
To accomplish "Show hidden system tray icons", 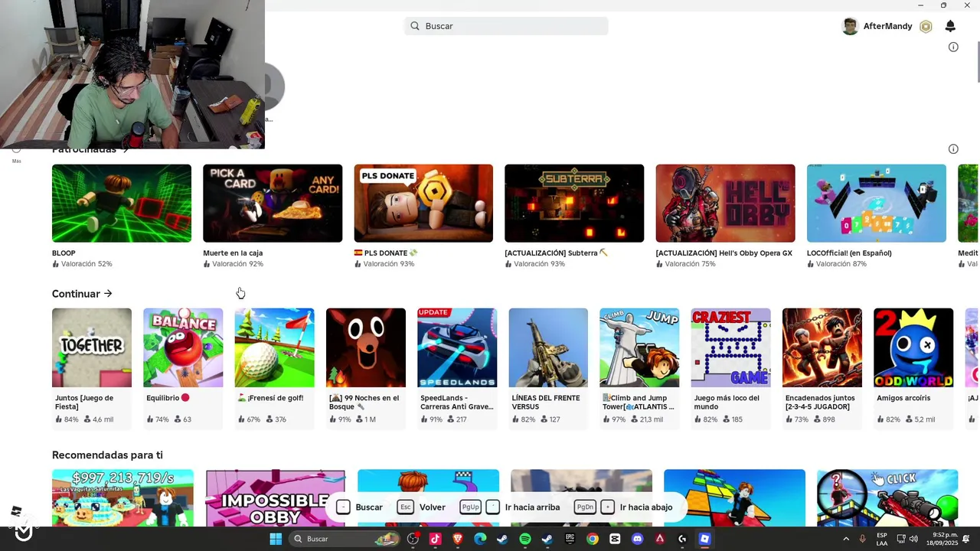I will (846, 539).
